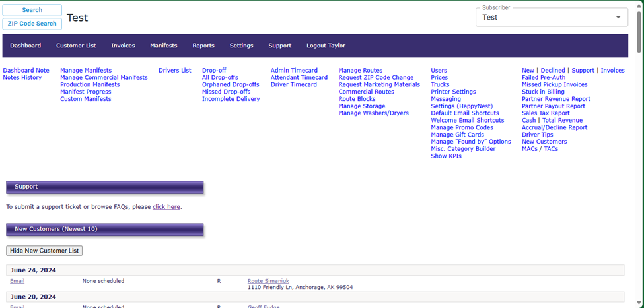Click the Request ZIP Code Change link
This screenshot has height=308, width=644.
[x=376, y=78]
